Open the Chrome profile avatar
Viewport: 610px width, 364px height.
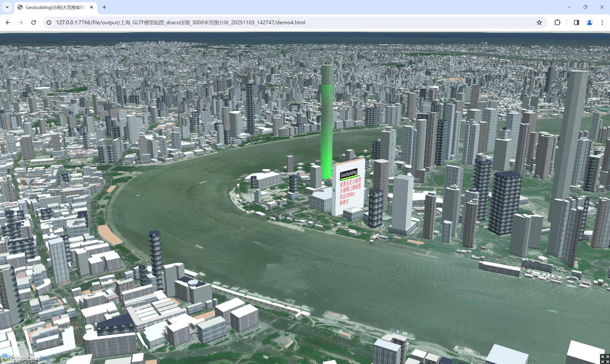click(589, 23)
